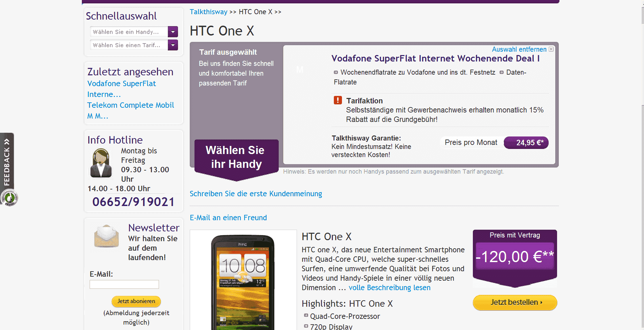Click the 'Highlights: HTC One X' heading

pyautogui.click(x=347, y=304)
